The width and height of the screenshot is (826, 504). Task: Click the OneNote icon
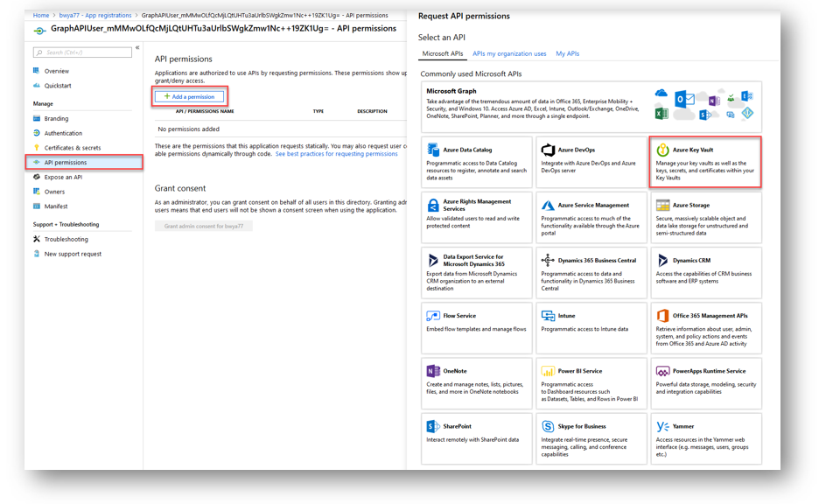point(433,371)
